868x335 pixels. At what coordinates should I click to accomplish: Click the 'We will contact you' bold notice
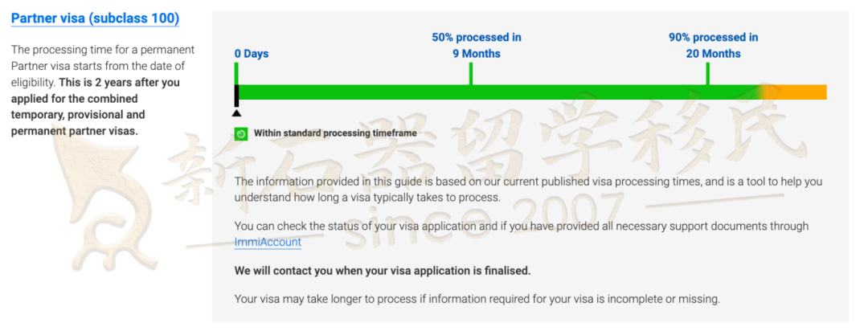pyautogui.click(x=383, y=272)
